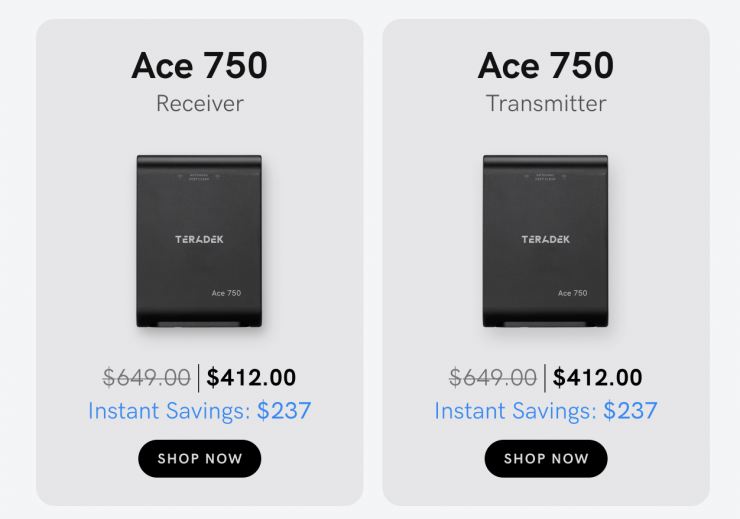Click the crossed-out $649.00 Transmitter price
The height and width of the screenshot is (519, 740).
click(493, 378)
